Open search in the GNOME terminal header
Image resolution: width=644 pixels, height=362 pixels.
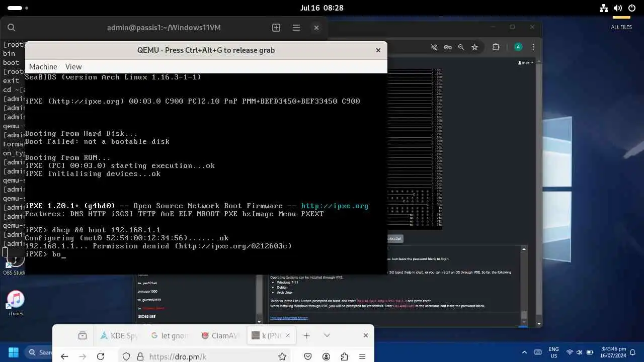(11, 28)
